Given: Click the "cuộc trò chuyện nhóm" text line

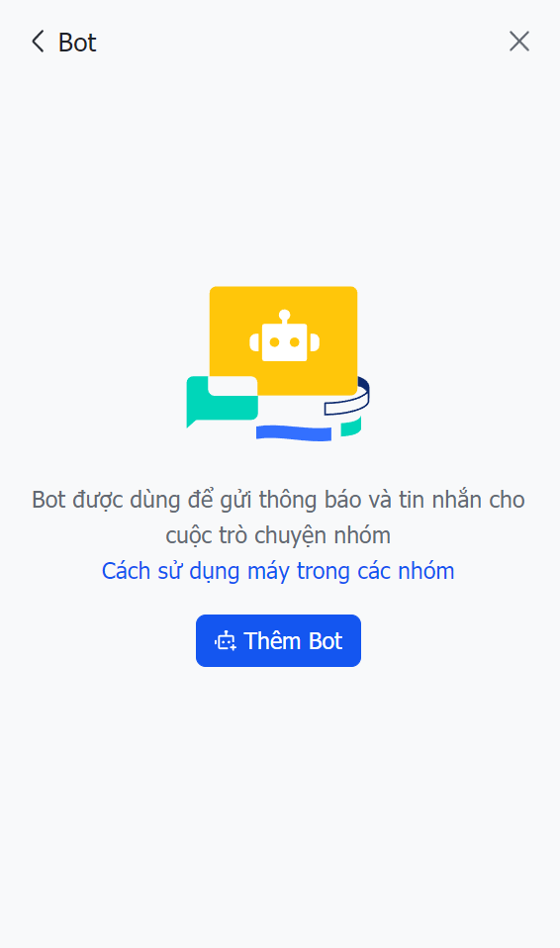Looking at the screenshot, I should click(x=278, y=535).
